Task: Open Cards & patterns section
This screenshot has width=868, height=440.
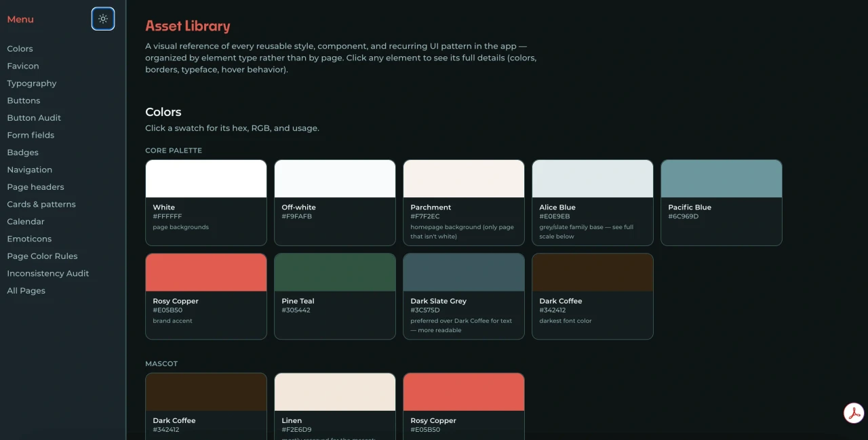Action: click(41, 204)
